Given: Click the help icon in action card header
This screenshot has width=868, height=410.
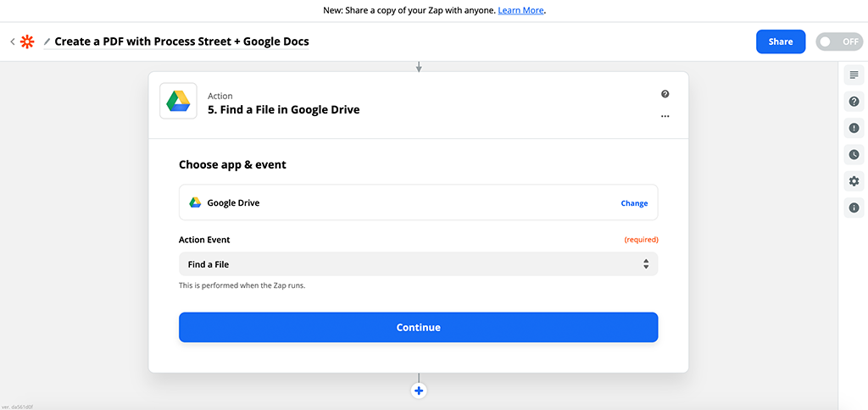Looking at the screenshot, I should [x=665, y=94].
